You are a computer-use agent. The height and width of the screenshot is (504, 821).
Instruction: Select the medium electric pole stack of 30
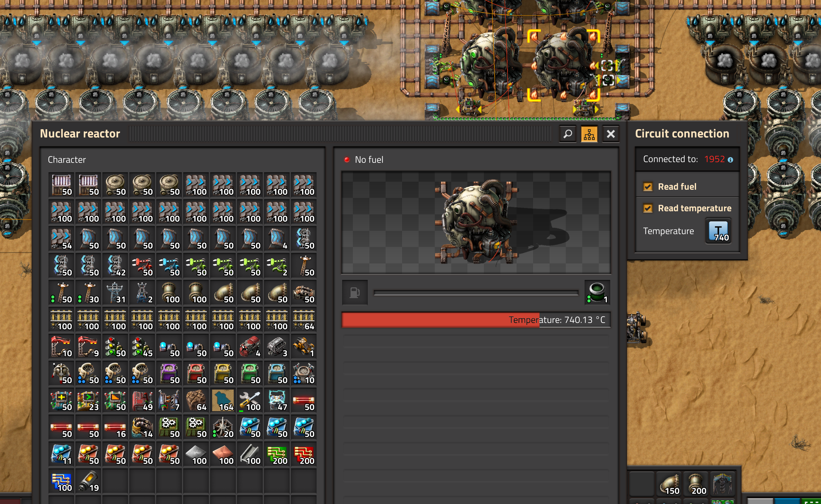[x=88, y=292]
